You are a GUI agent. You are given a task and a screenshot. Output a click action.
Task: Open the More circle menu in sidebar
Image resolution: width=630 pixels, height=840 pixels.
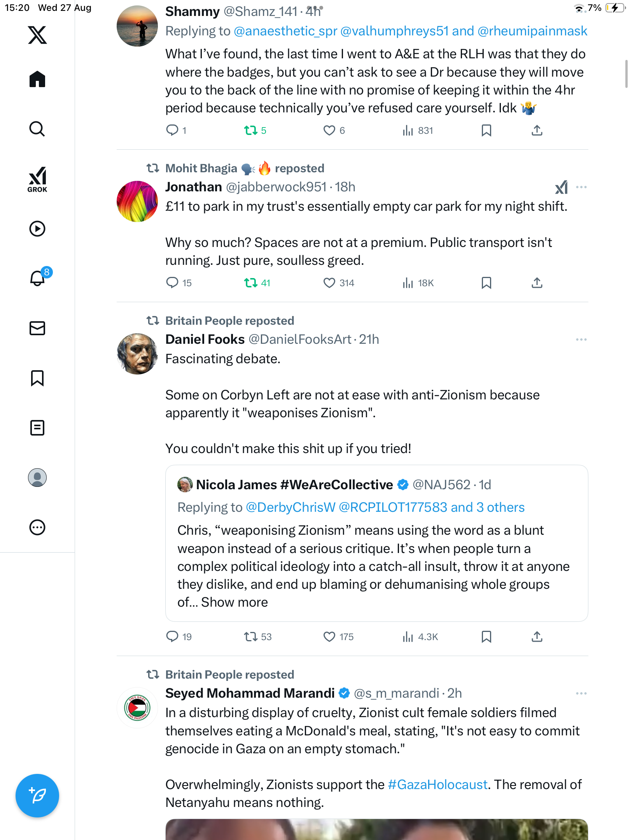click(x=37, y=527)
